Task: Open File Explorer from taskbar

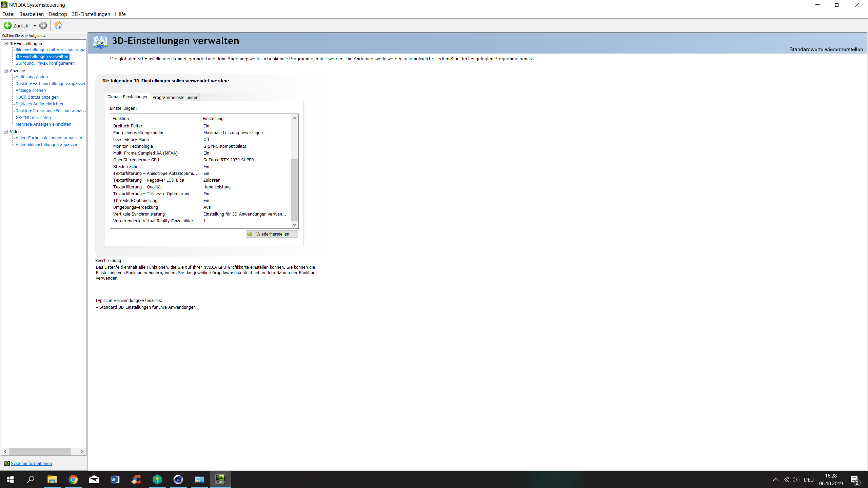Action: click(52, 480)
